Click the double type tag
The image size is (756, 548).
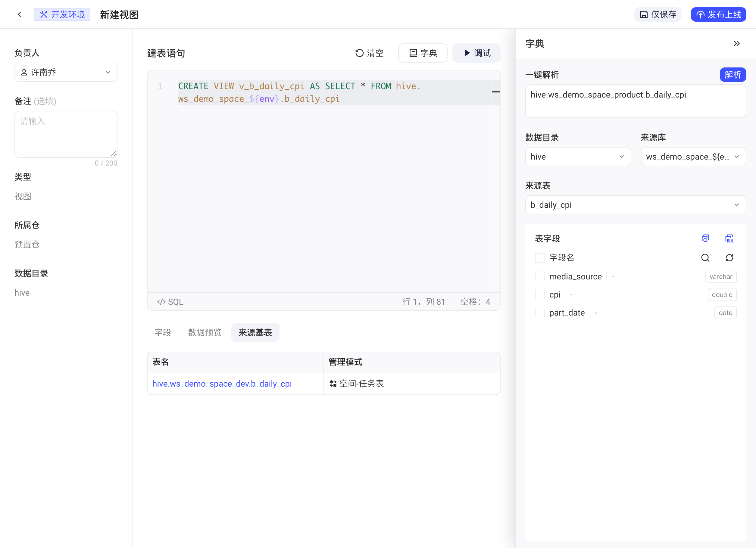[722, 294]
